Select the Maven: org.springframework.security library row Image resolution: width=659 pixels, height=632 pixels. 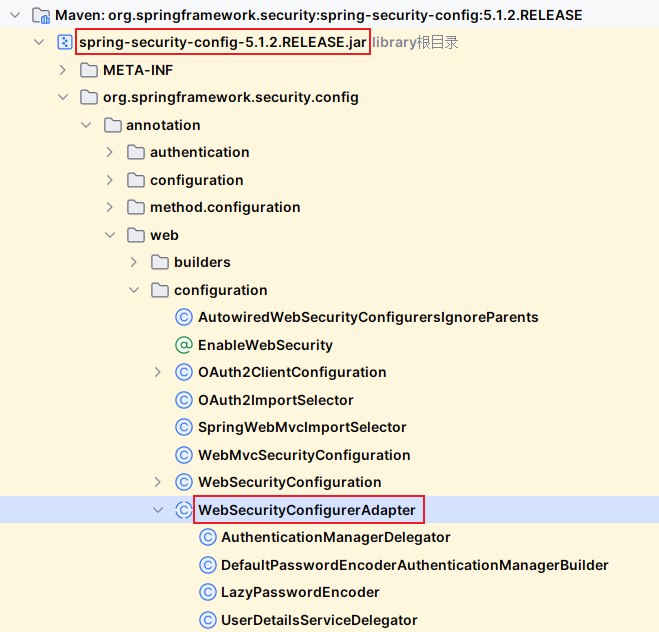pyautogui.click(x=330, y=16)
